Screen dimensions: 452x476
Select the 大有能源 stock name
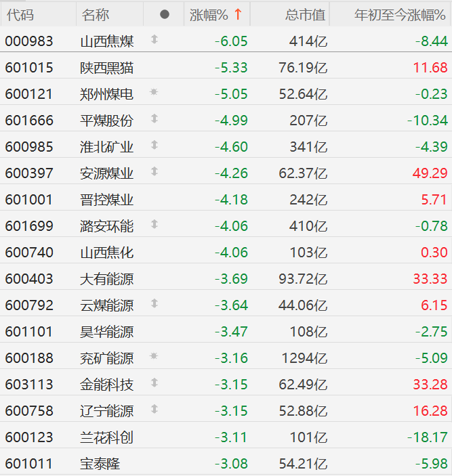pos(106,279)
